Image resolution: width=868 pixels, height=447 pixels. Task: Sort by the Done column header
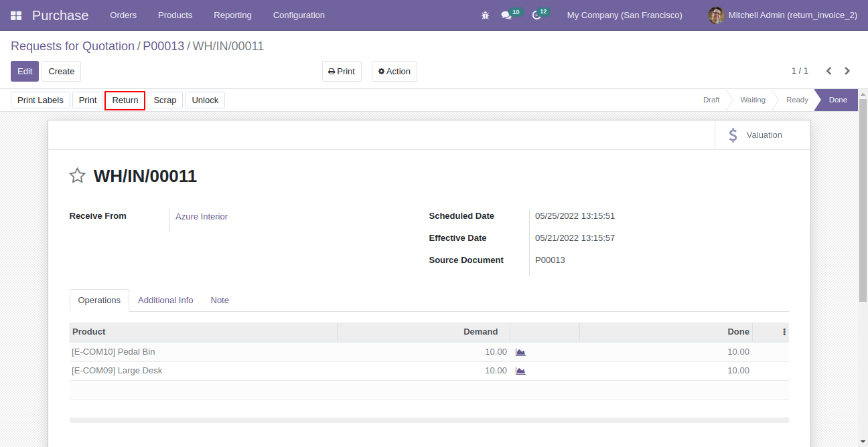pos(666,332)
